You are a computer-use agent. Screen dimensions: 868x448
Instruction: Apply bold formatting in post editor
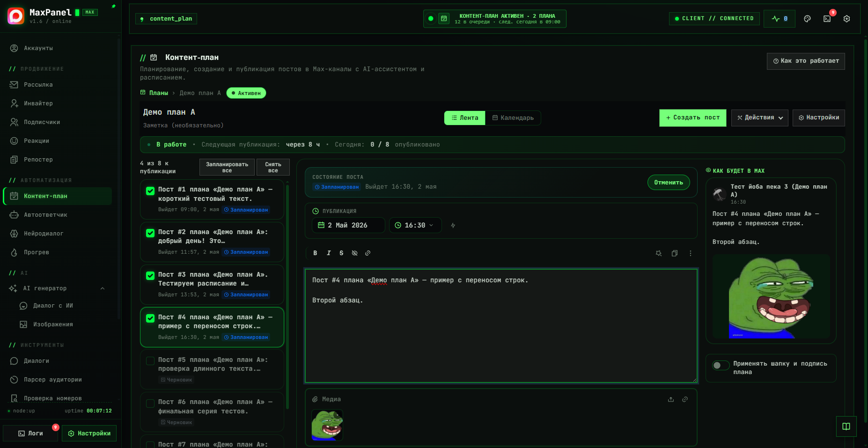[315, 253]
